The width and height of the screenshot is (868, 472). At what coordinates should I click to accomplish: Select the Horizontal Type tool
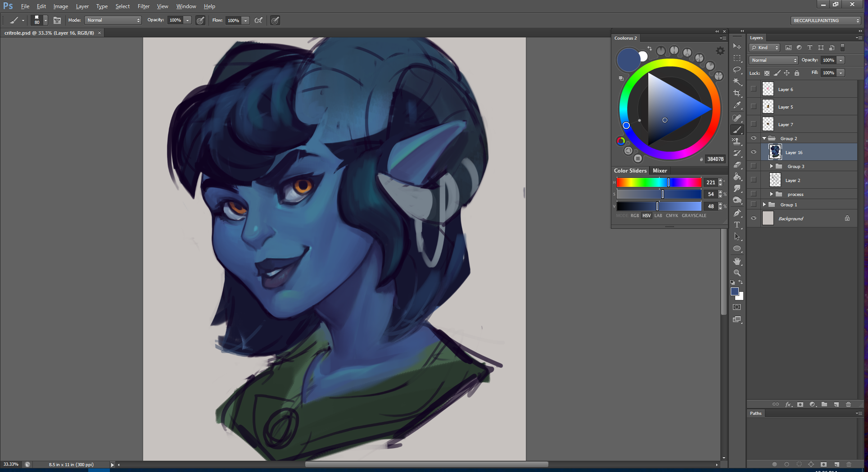(737, 225)
